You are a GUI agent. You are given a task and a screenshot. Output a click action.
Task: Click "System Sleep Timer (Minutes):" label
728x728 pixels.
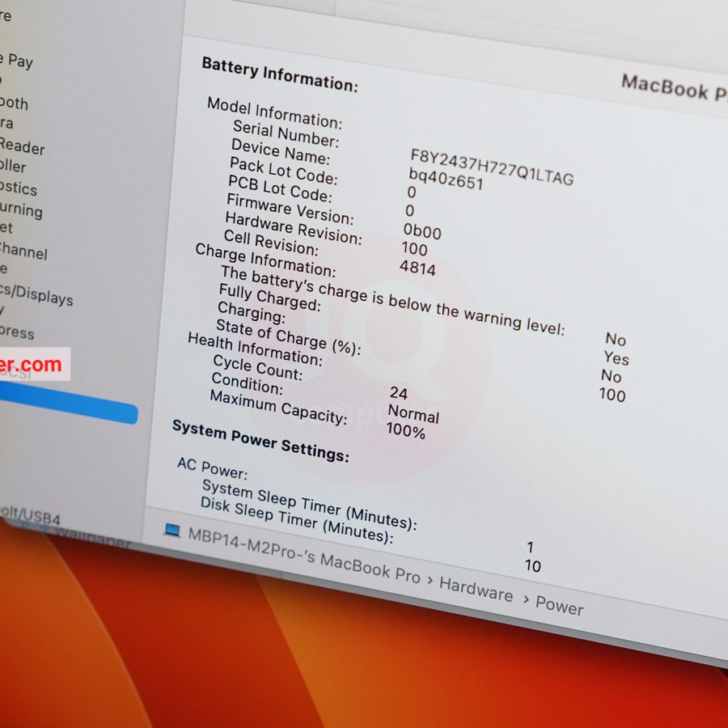[309, 505]
